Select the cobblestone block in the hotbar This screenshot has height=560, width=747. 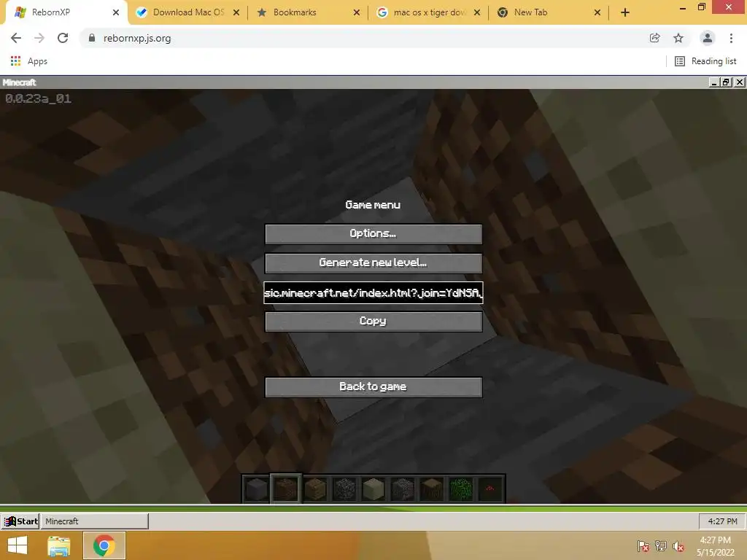click(x=344, y=489)
